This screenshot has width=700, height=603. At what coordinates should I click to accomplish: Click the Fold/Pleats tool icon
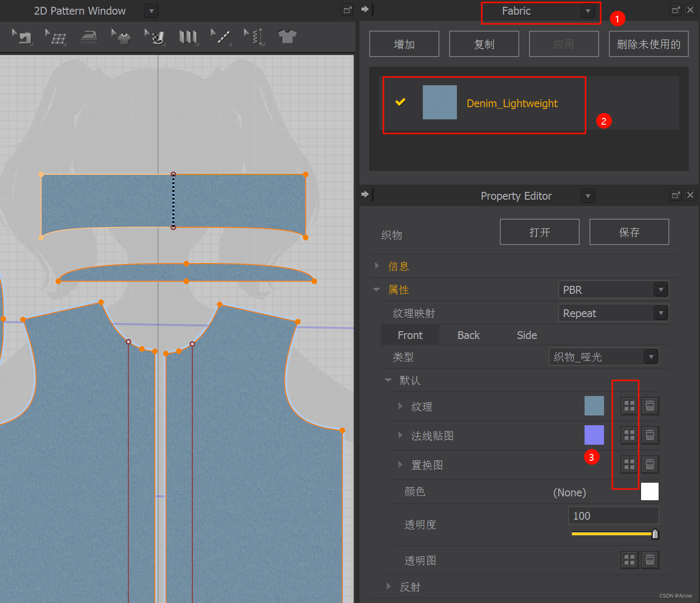[x=189, y=37]
